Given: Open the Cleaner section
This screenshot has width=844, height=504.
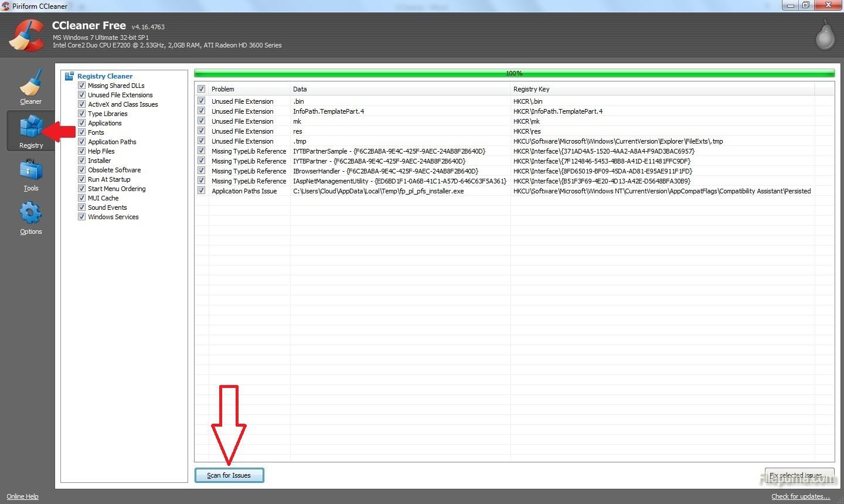Looking at the screenshot, I should (x=30, y=87).
